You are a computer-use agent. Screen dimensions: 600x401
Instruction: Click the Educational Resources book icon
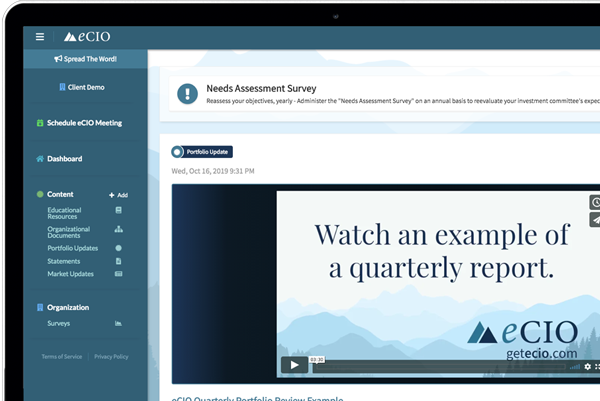coord(119,210)
